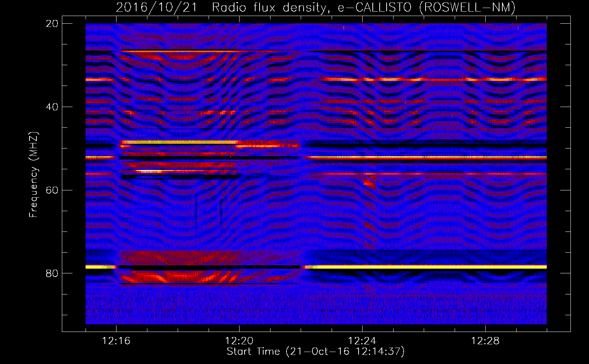Click the 60 frequency tick label
This screenshot has width=589, height=364.
52,190
